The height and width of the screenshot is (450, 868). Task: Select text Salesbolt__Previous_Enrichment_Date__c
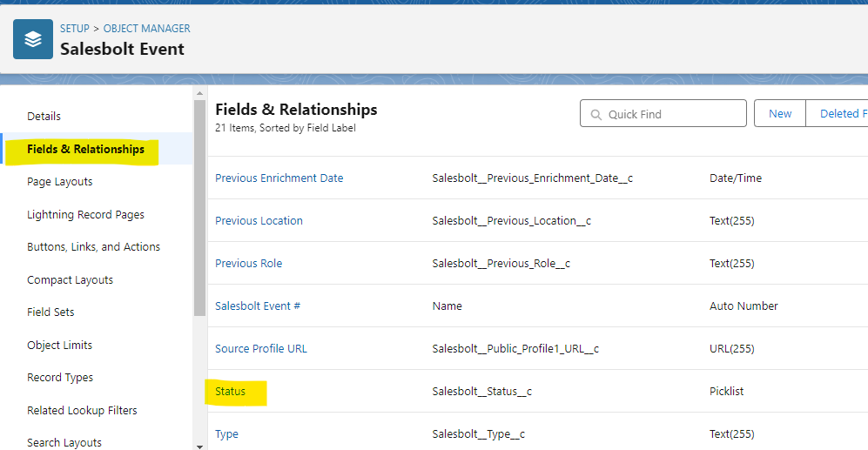[x=533, y=178]
